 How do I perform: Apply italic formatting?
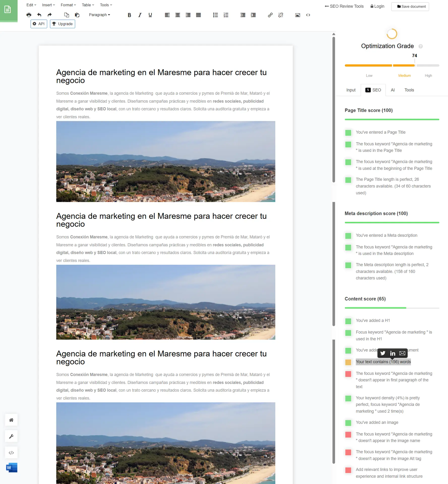click(140, 15)
